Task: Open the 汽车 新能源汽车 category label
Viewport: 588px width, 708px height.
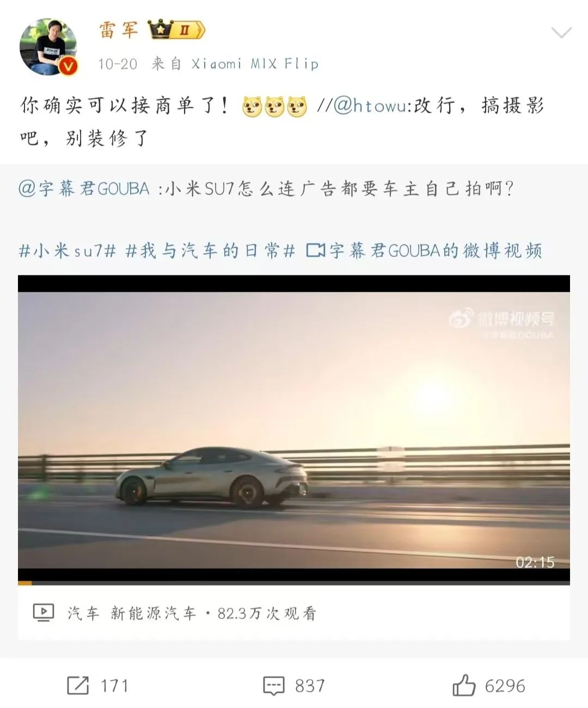Action: (x=132, y=614)
